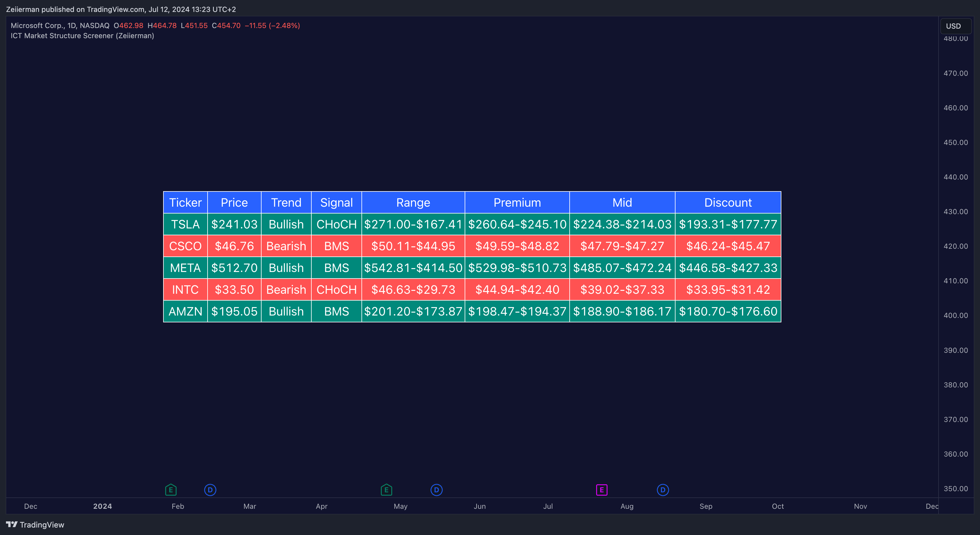The image size is (980, 535).
Task: Select the AMZN ticker cell
Action: click(x=185, y=311)
